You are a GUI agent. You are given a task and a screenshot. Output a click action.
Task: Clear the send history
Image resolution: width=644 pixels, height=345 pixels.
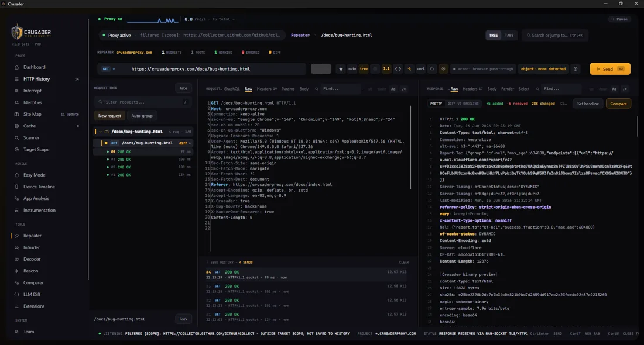tap(404, 263)
